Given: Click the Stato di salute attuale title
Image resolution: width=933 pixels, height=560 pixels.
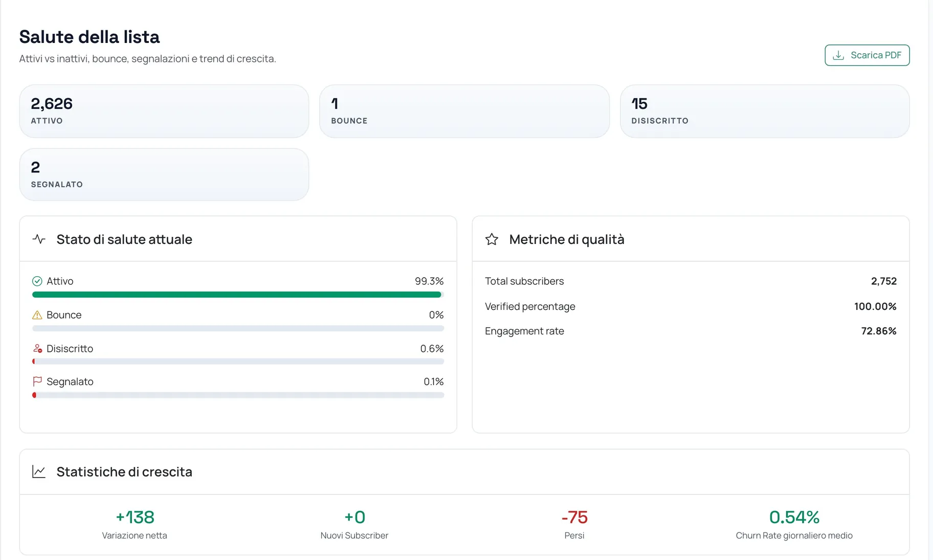Looking at the screenshot, I should [x=124, y=239].
